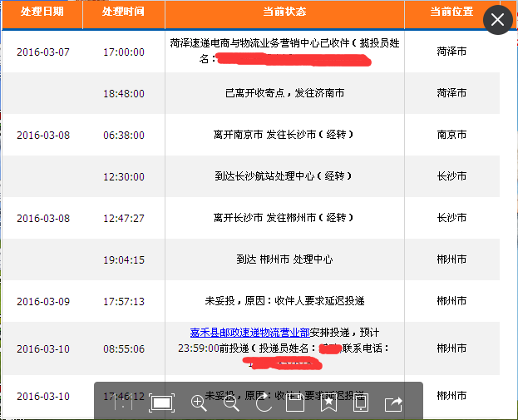Zoom in with the magnifier plus icon

click(200, 403)
